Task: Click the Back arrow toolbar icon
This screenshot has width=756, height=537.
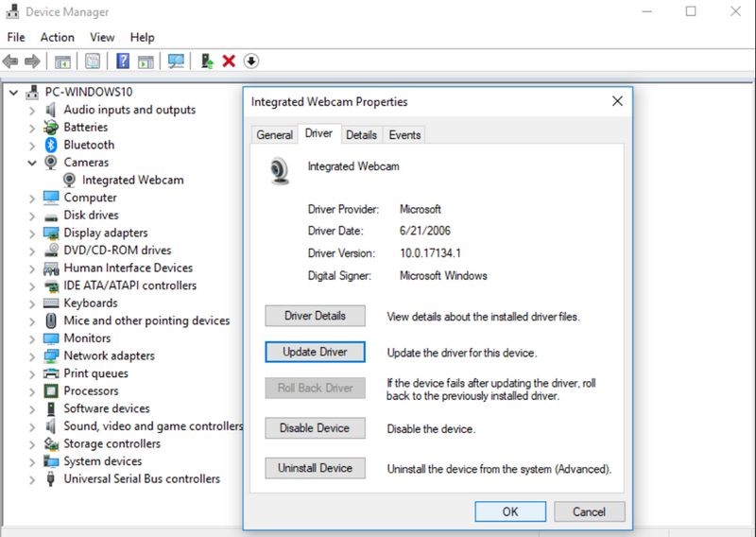Action: 10,61
